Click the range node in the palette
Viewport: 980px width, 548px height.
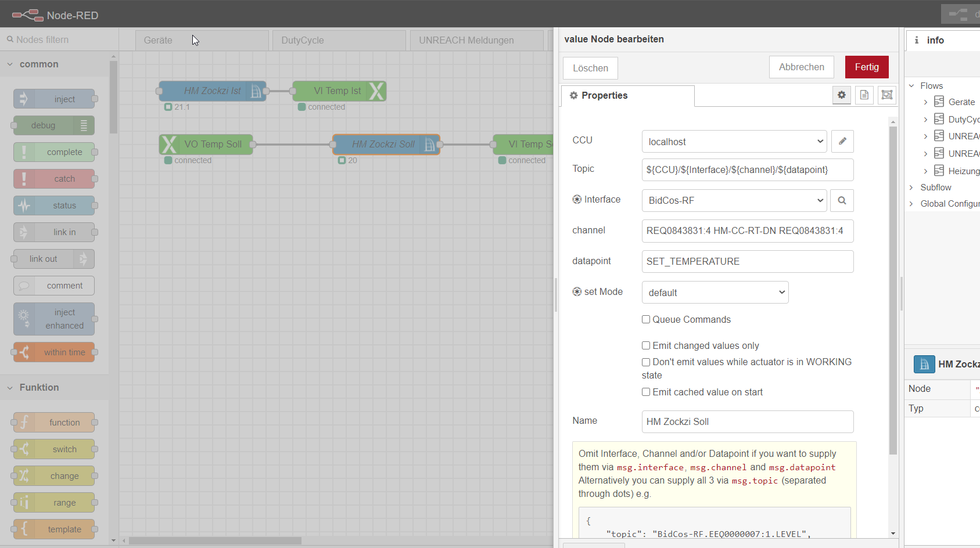click(x=54, y=503)
